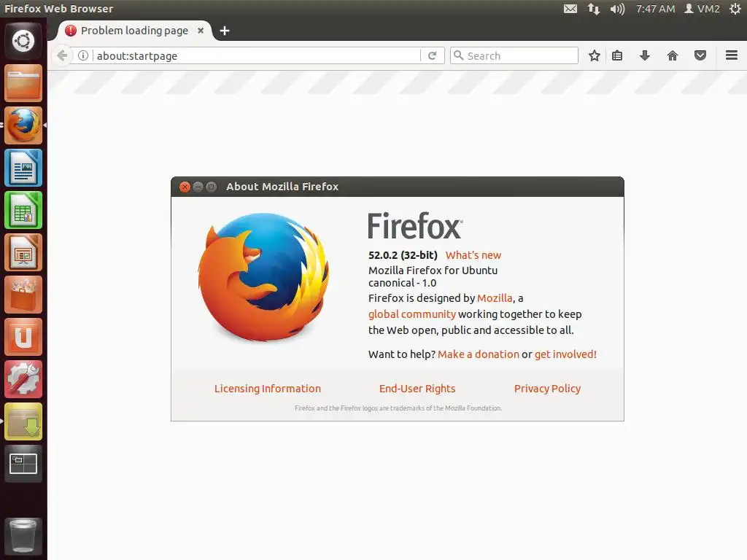
Task: Click the Firefox version 52.0.2 (32-bit) text
Action: 403,255
